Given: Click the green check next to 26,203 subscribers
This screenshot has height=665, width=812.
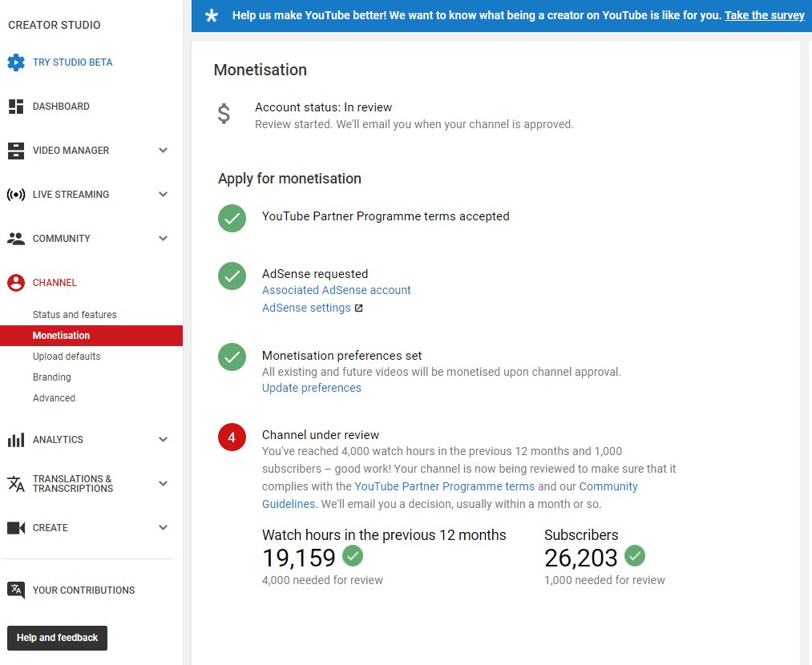Looking at the screenshot, I should [x=635, y=556].
